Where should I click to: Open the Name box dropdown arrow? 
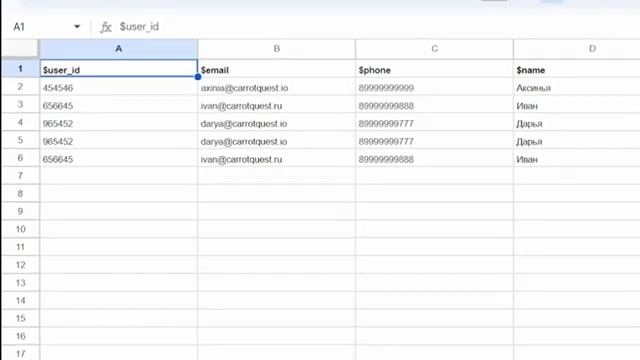77,27
